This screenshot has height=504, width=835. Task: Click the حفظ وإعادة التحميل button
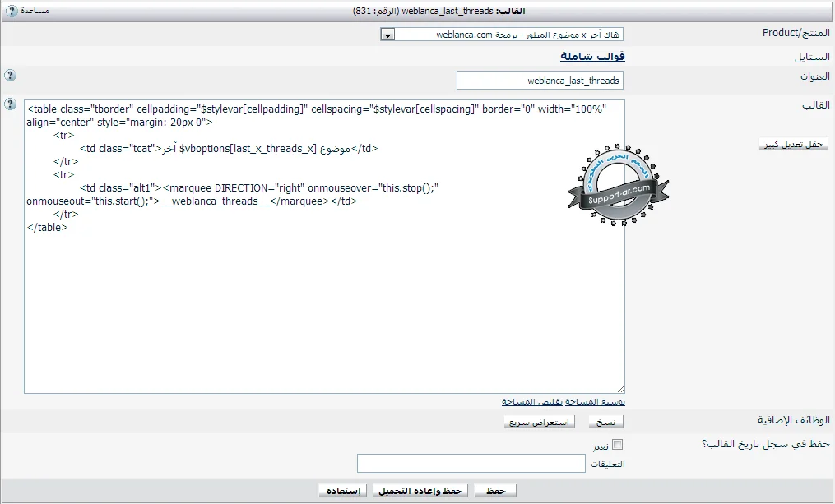coord(420,491)
